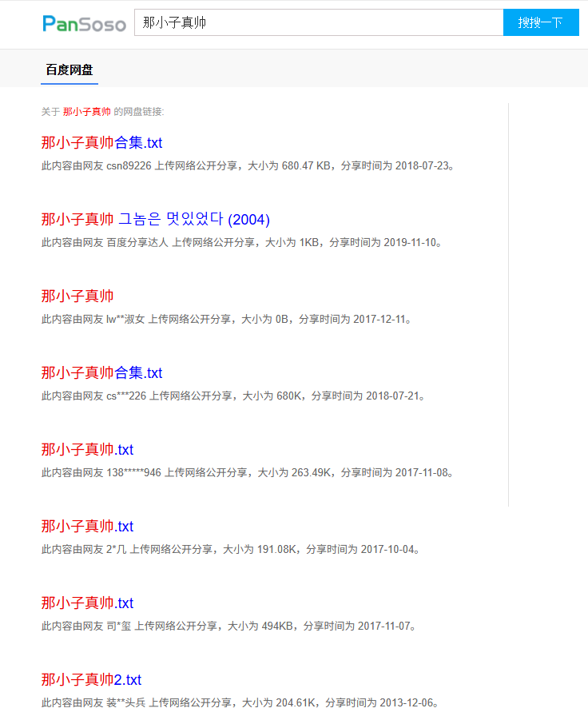Image resolution: width=588 pixels, height=724 pixels.
Task: Focus the search box containing 那小子真帅
Action: (318, 22)
